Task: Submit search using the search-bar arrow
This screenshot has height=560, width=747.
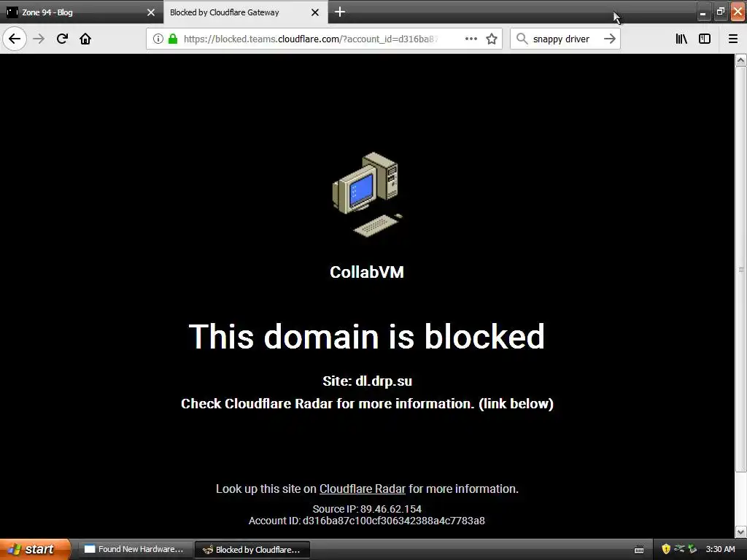Action: [610, 39]
